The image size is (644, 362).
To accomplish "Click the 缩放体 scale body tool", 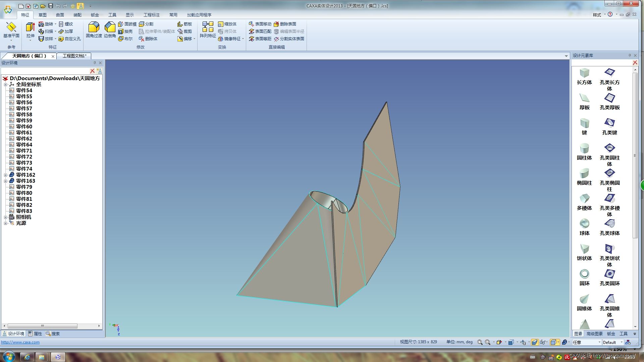I will coord(227,24).
